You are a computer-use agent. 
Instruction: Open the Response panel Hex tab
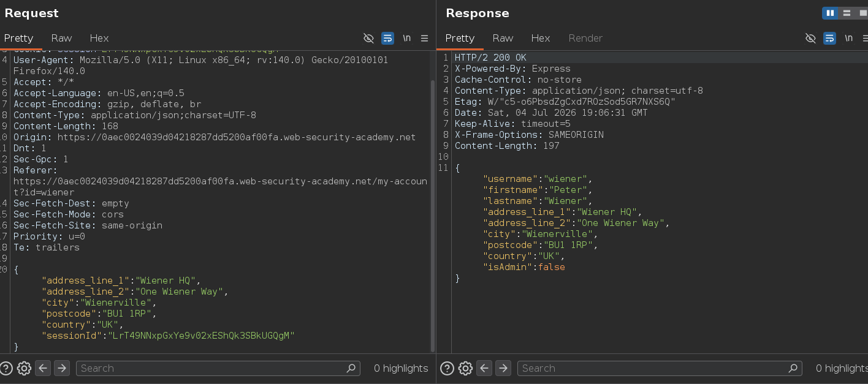[541, 38]
